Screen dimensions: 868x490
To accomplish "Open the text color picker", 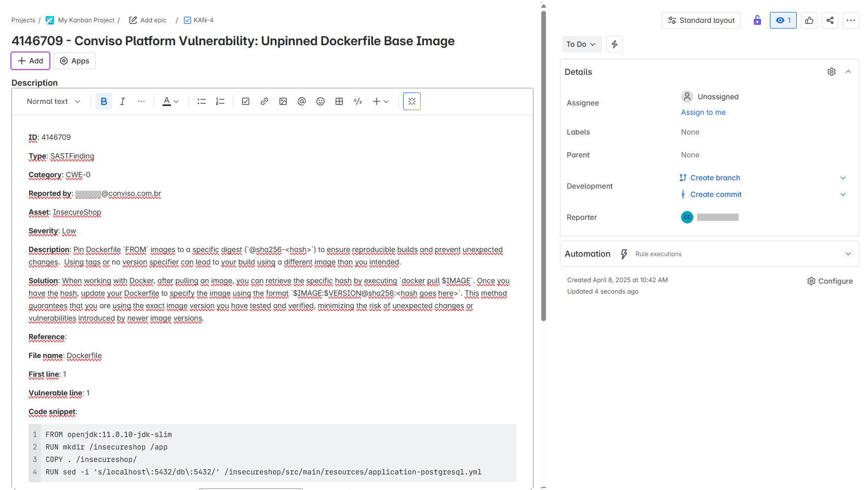I will coord(170,101).
